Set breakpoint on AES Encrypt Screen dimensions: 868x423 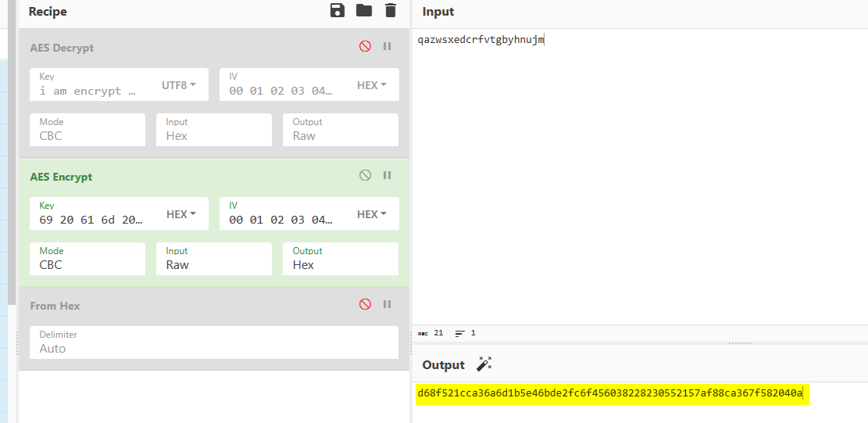[x=387, y=176]
